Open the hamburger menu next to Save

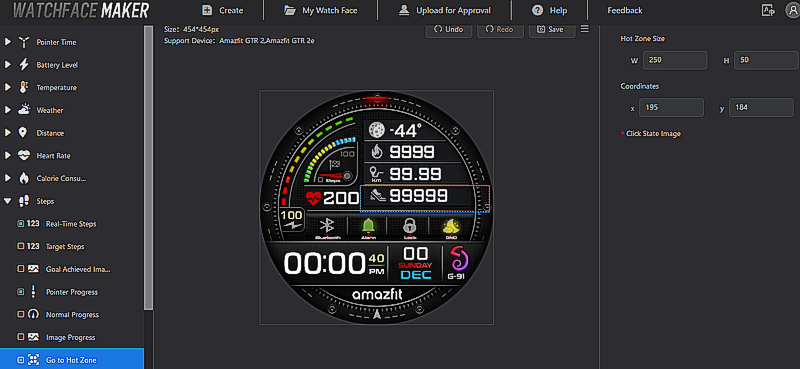(x=585, y=29)
